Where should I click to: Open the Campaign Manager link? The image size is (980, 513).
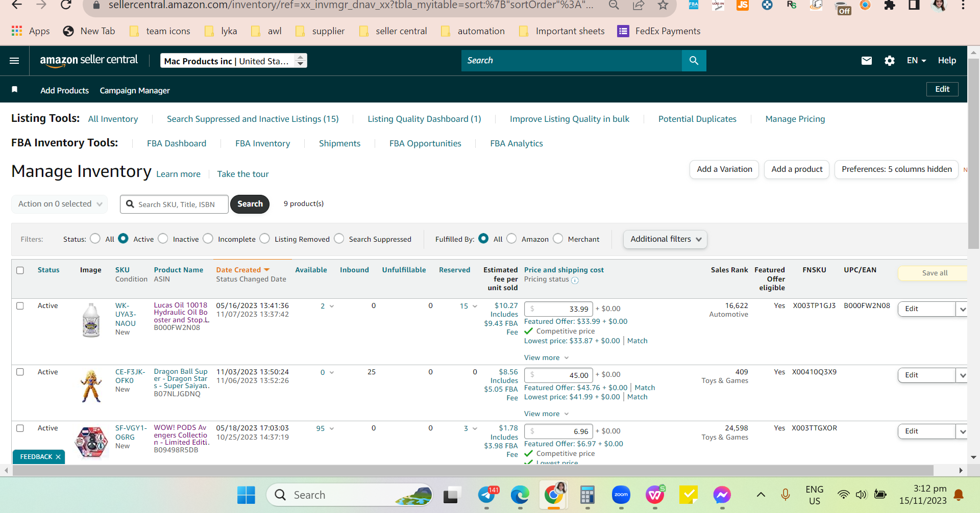(x=135, y=90)
